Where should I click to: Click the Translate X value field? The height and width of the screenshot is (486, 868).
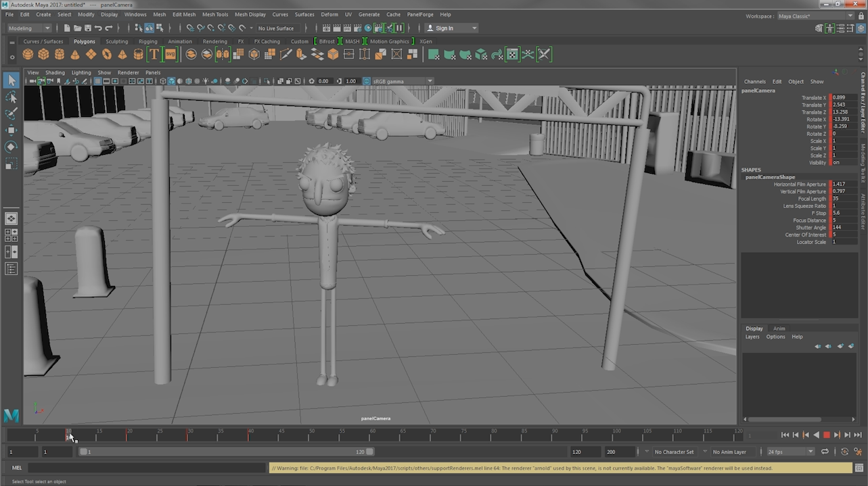pos(844,98)
